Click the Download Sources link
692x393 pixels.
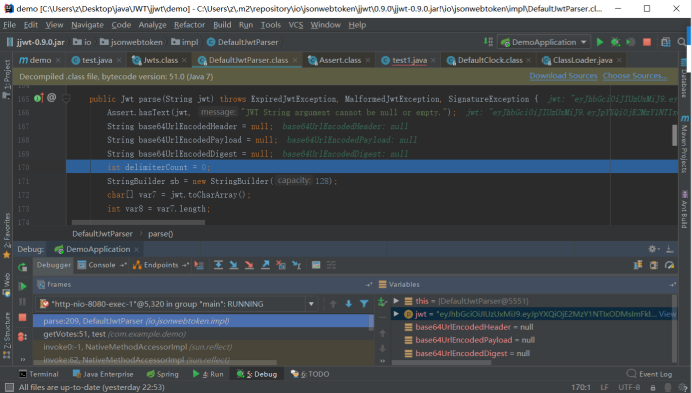tap(563, 76)
